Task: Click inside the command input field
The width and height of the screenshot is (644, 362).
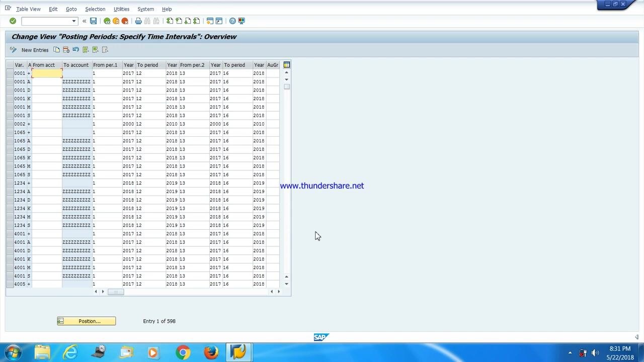Action: (x=45, y=21)
